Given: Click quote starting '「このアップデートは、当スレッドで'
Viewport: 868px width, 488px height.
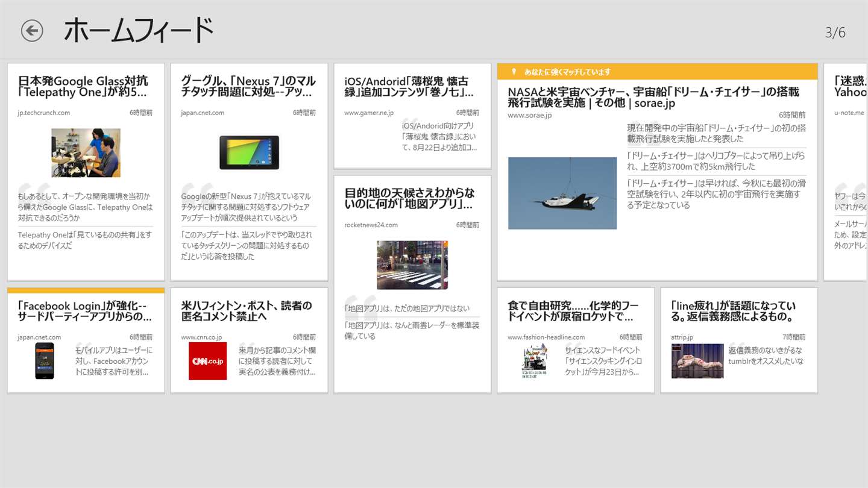Looking at the screenshot, I should pyautogui.click(x=247, y=246).
